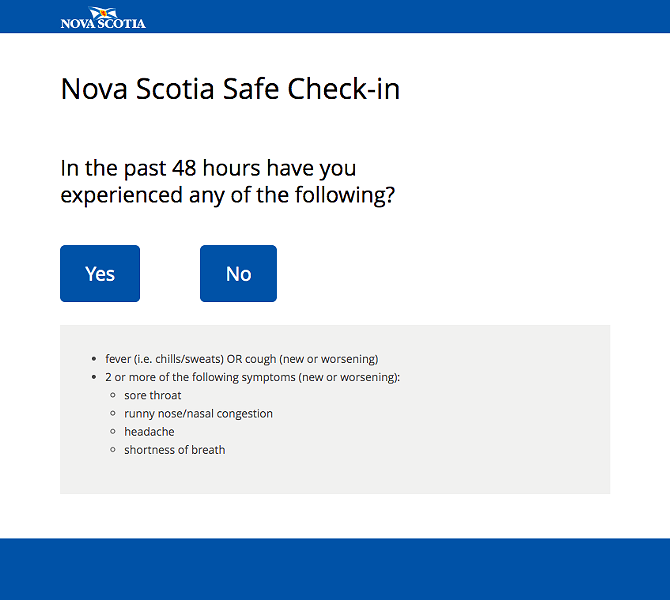Click the flag emblem above Nova Scotia wordmark

103,12
